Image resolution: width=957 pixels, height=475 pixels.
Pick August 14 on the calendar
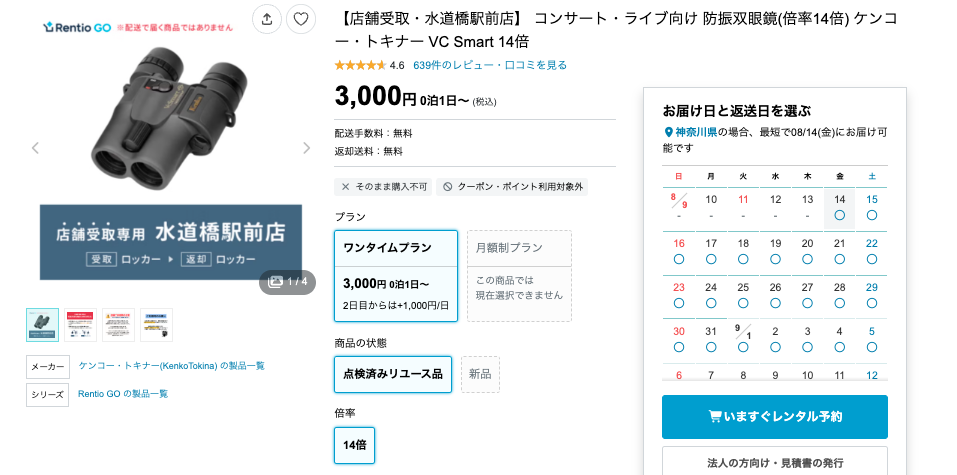pyautogui.click(x=840, y=208)
